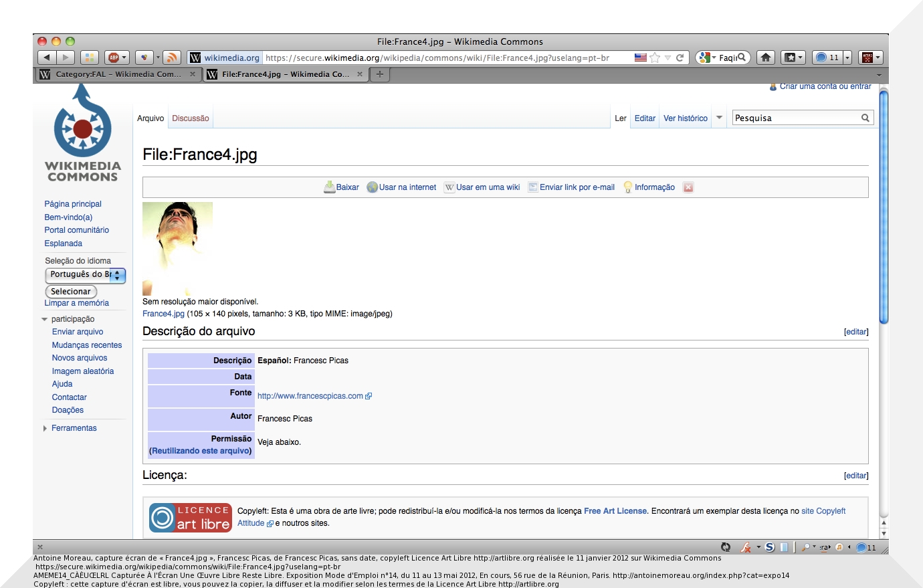This screenshot has width=923, height=588.
Task: Open the Discussão page tab
Action: (x=191, y=118)
